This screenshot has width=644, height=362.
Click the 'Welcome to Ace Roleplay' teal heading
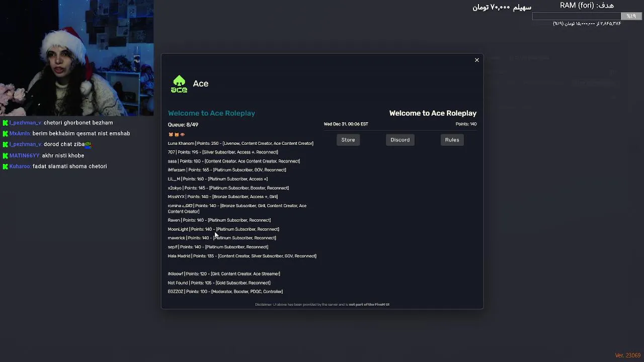click(x=211, y=113)
